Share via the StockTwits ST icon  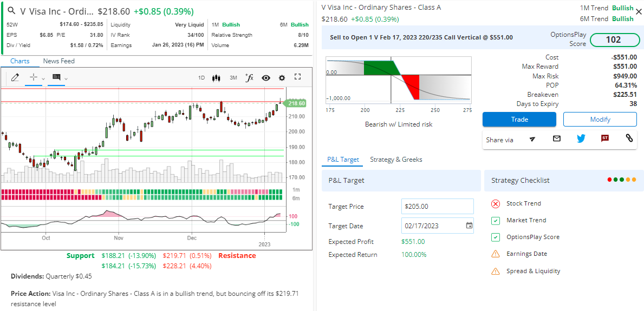[604, 138]
